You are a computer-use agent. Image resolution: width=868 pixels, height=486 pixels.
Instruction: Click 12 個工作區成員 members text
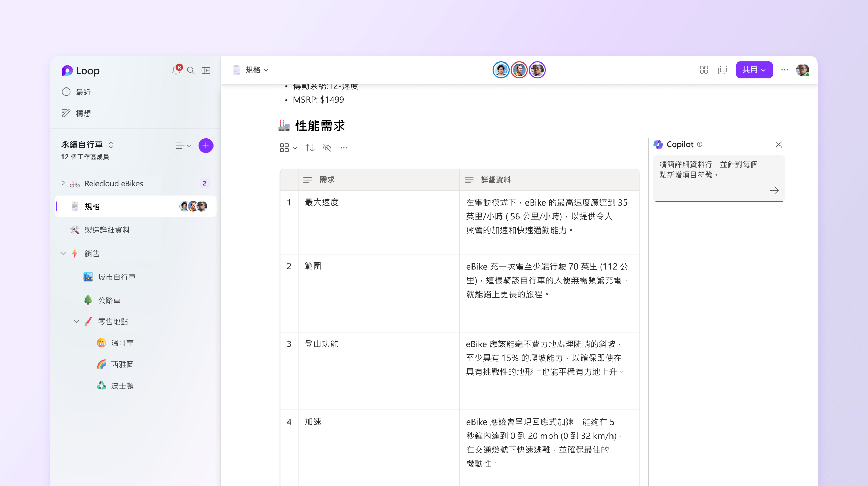pos(85,157)
